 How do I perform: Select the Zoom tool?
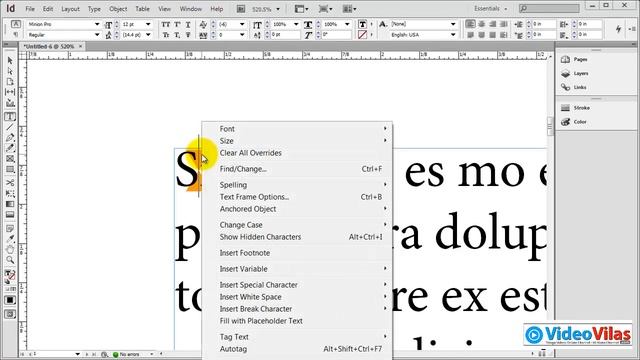(10, 260)
